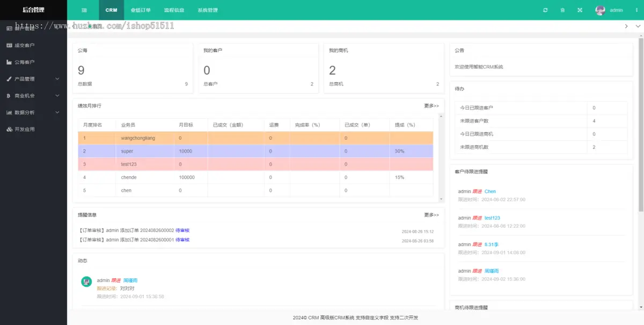The image size is (644, 325).
Task: Open 待审核 link for order 2024082600002
Action: (182, 230)
